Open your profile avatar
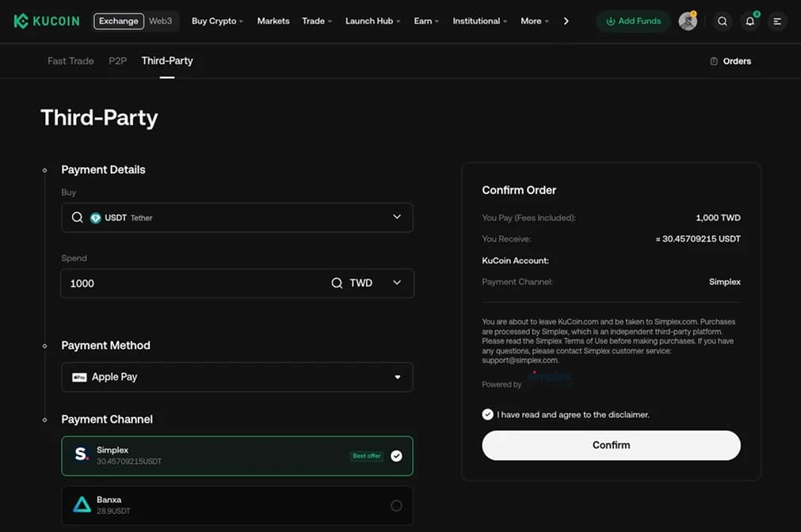The height and width of the screenshot is (532, 801). tap(687, 21)
